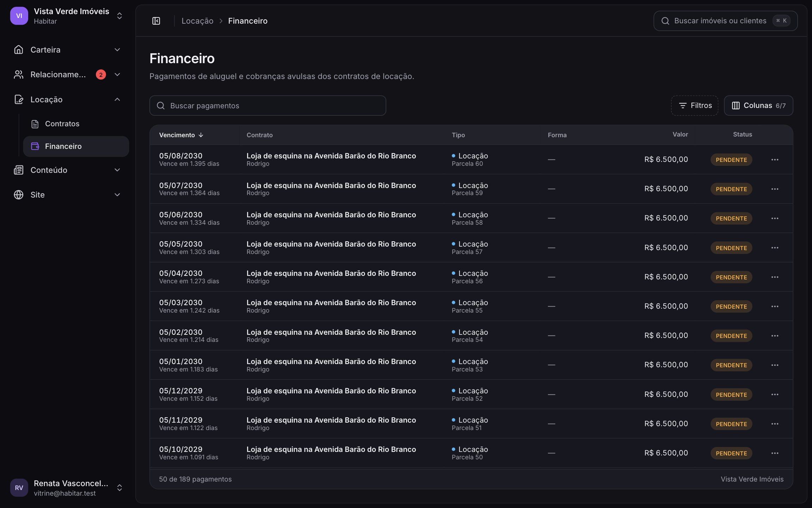Open three-dot menu for Parcela 55
Screen dimensions: 812x508
pyautogui.click(x=775, y=306)
